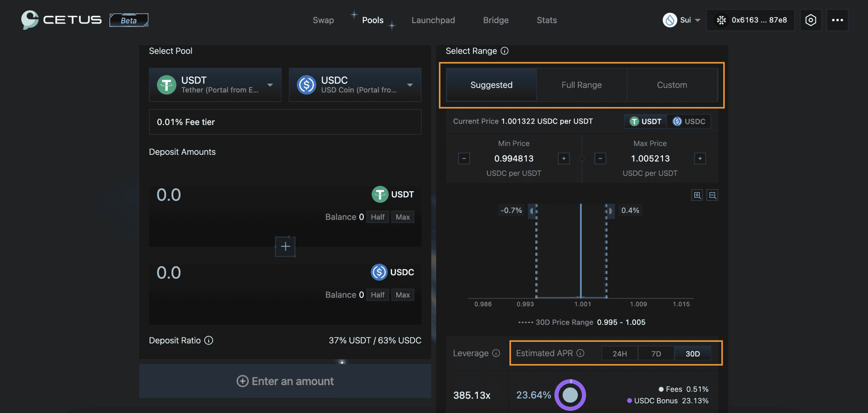Click the 385.13x leverage value
Viewport: 868px width, 413px height.
point(472,395)
